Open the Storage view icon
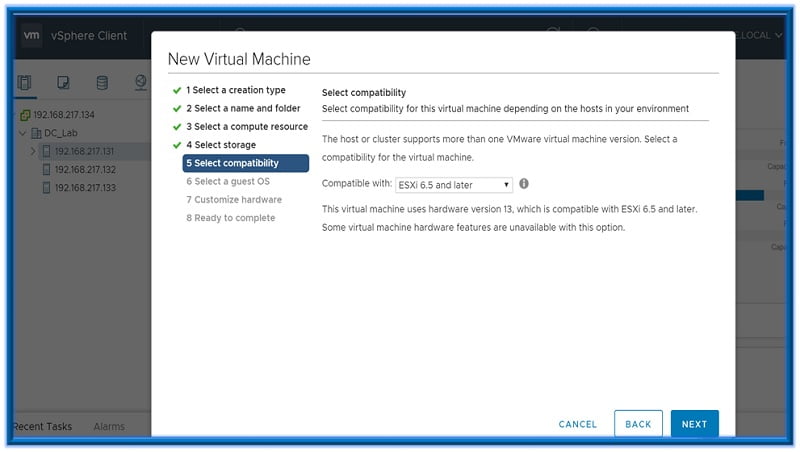 (x=101, y=83)
